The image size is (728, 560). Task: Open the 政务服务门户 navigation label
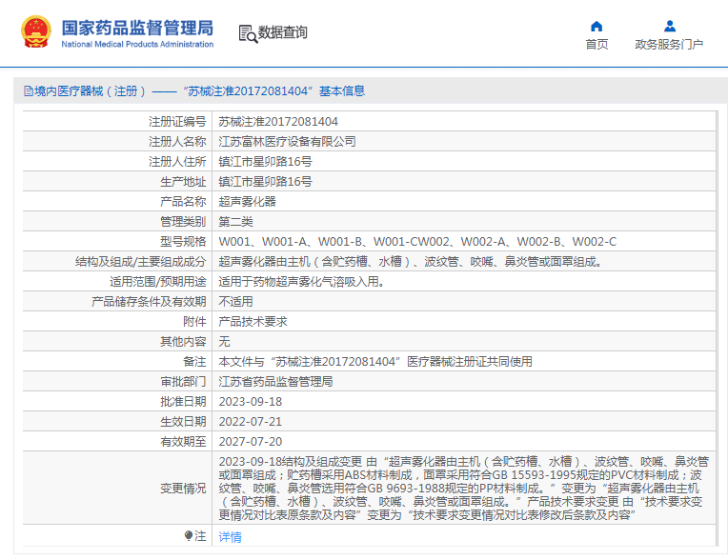click(669, 45)
